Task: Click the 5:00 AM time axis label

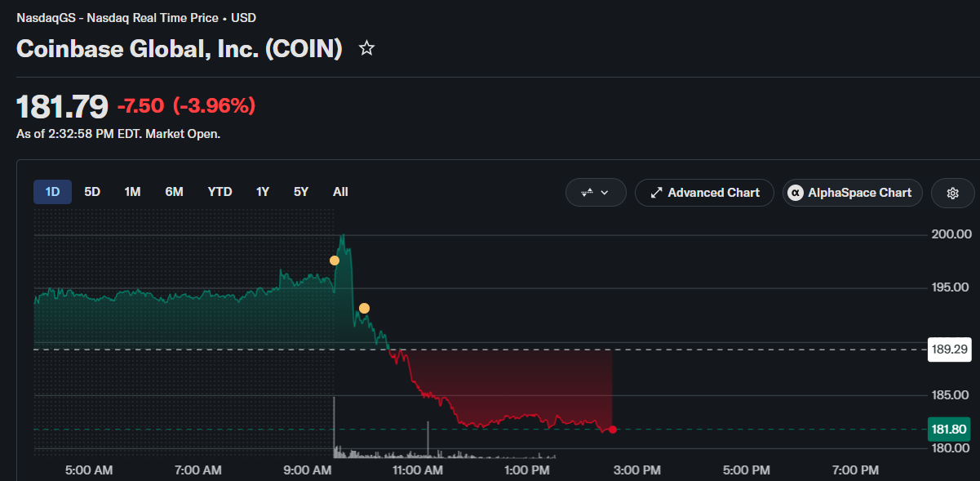Action: click(x=88, y=470)
